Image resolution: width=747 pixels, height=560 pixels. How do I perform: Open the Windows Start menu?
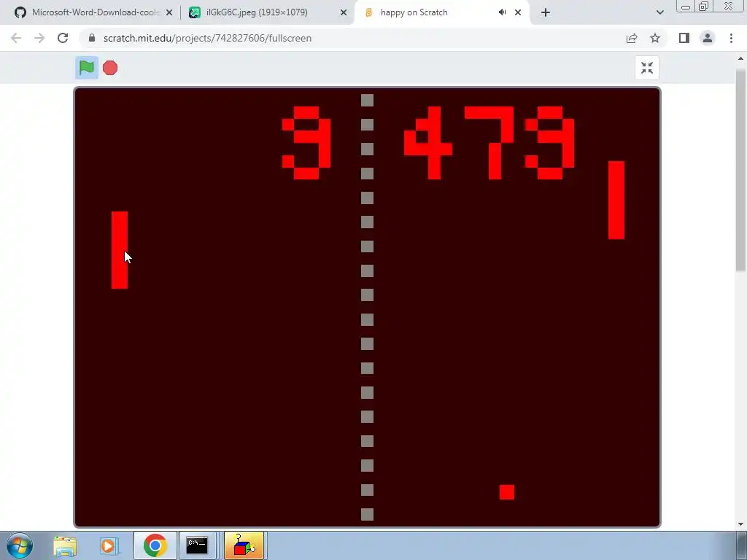(19, 545)
